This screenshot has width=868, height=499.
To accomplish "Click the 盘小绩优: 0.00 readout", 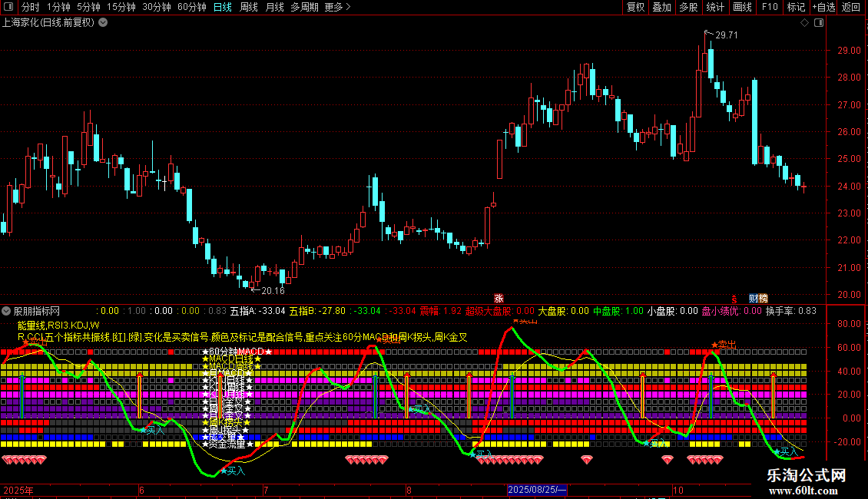I will pyautogui.click(x=732, y=311).
